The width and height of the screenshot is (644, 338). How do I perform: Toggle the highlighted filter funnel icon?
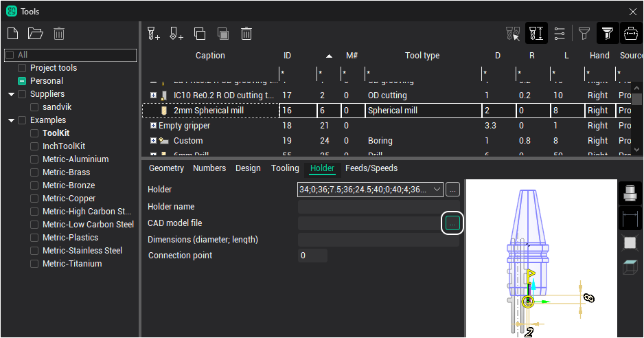tap(607, 33)
